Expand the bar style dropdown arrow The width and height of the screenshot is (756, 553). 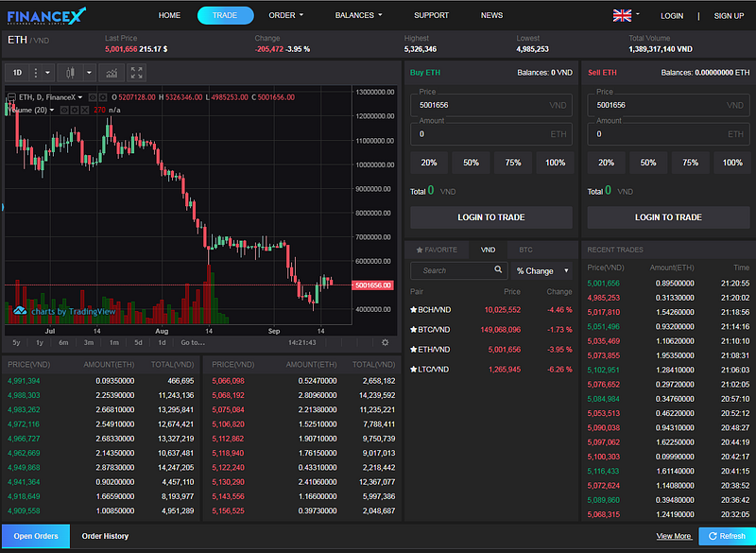[x=89, y=73]
